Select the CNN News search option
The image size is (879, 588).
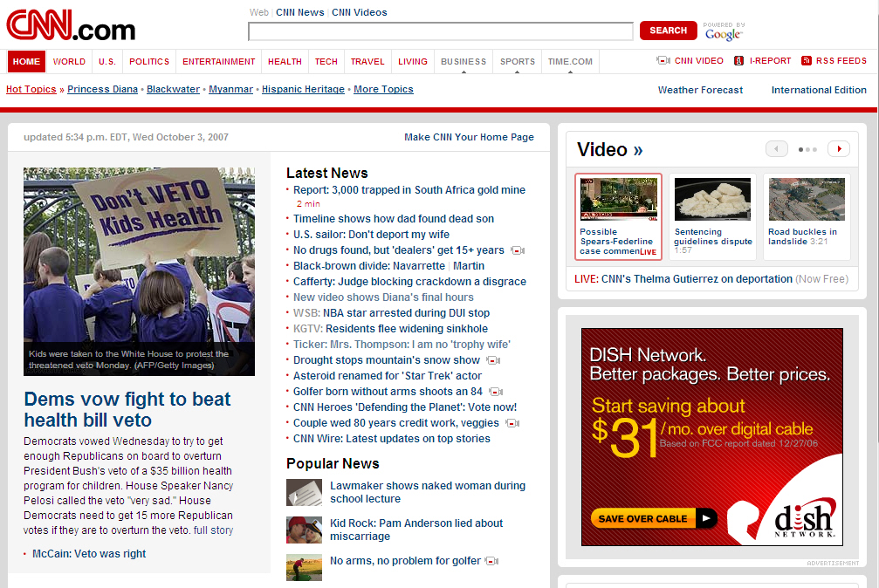pos(300,12)
